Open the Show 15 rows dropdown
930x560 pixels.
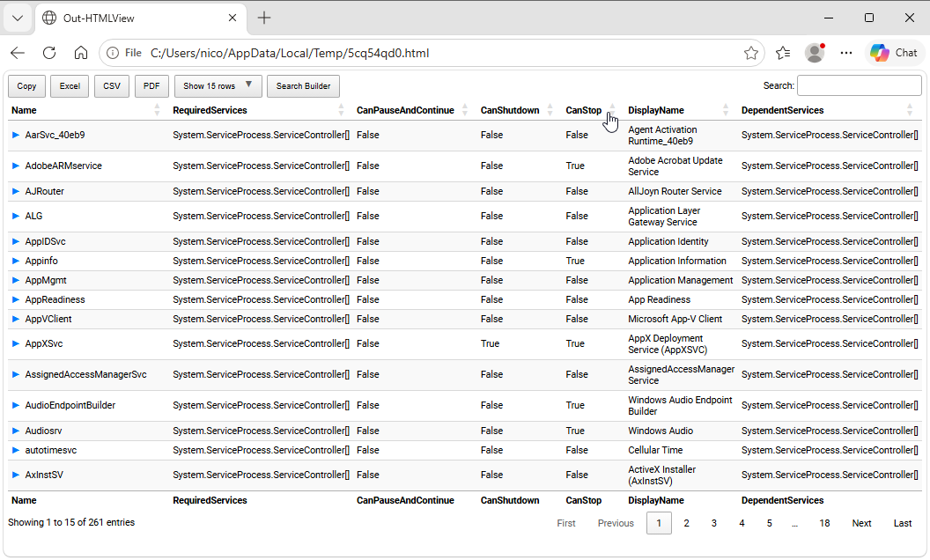pyautogui.click(x=218, y=86)
